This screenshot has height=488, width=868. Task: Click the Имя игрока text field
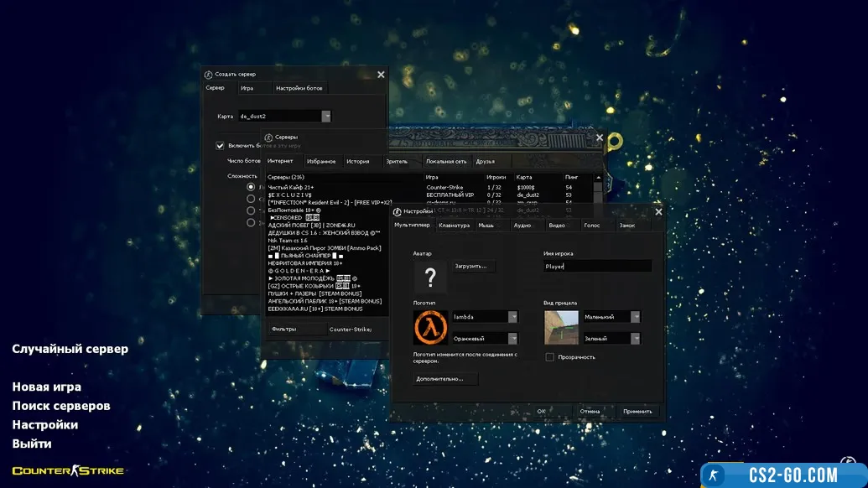coord(596,267)
